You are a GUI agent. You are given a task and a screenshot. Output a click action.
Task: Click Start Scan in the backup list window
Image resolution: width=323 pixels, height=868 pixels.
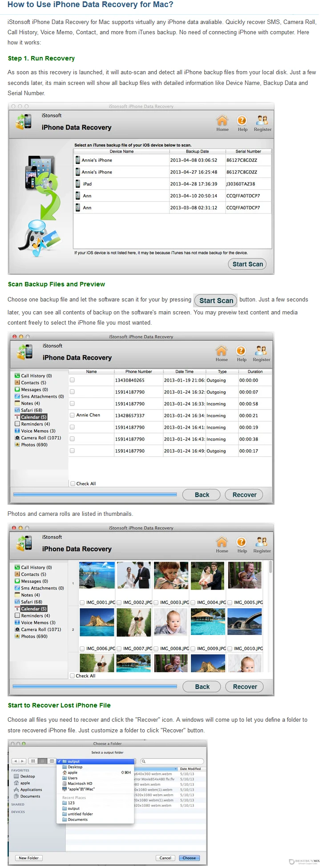tap(248, 264)
